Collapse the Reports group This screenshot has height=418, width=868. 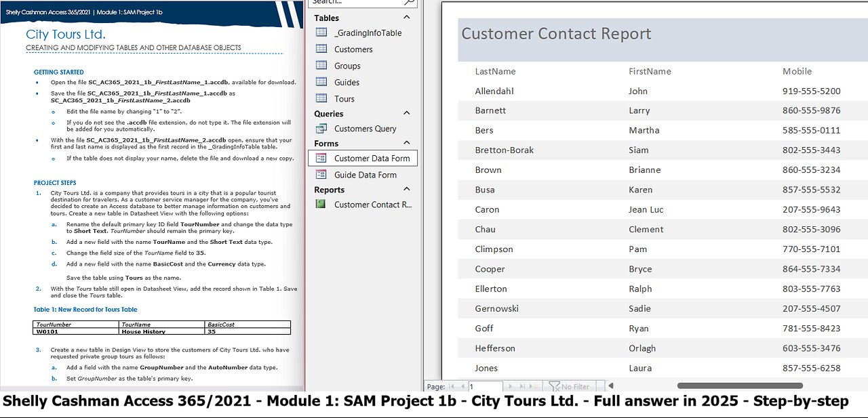pos(407,190)
